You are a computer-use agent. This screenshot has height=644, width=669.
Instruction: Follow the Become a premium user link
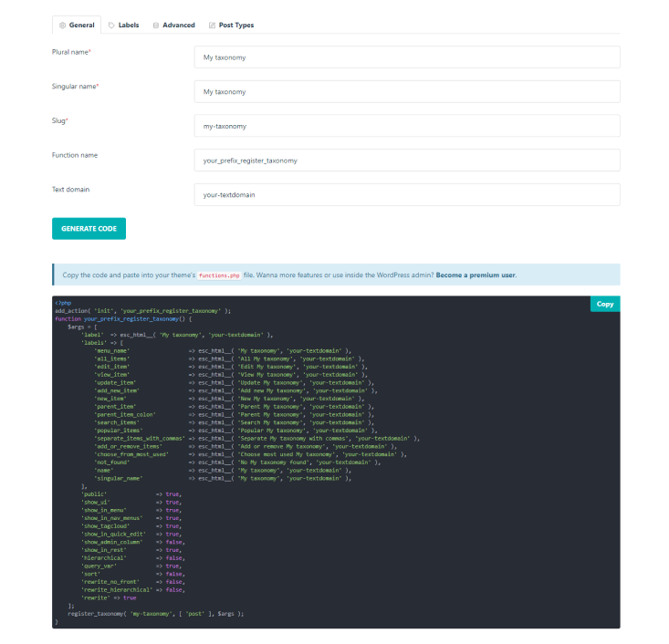pos(476,275)
